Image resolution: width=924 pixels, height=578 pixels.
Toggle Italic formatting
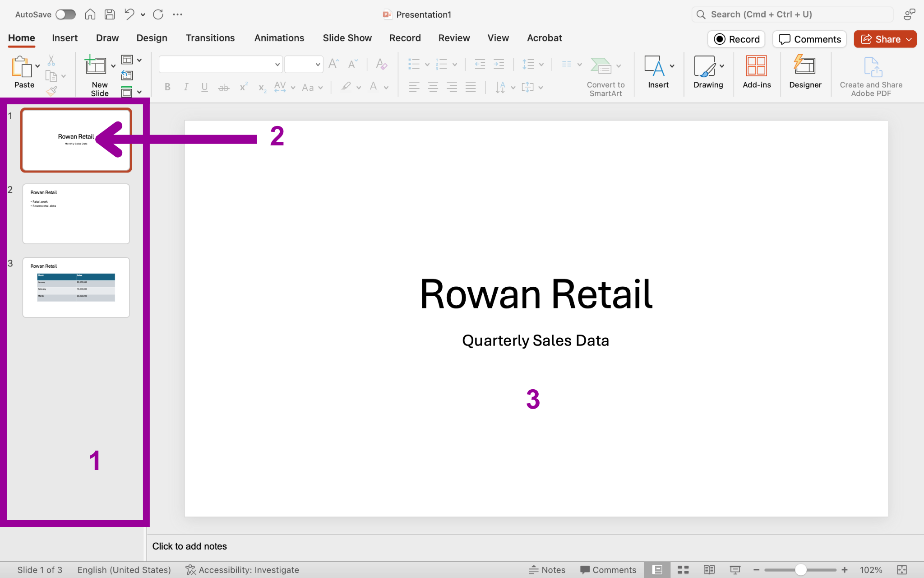pyautogui.click(x=186, y=87)
